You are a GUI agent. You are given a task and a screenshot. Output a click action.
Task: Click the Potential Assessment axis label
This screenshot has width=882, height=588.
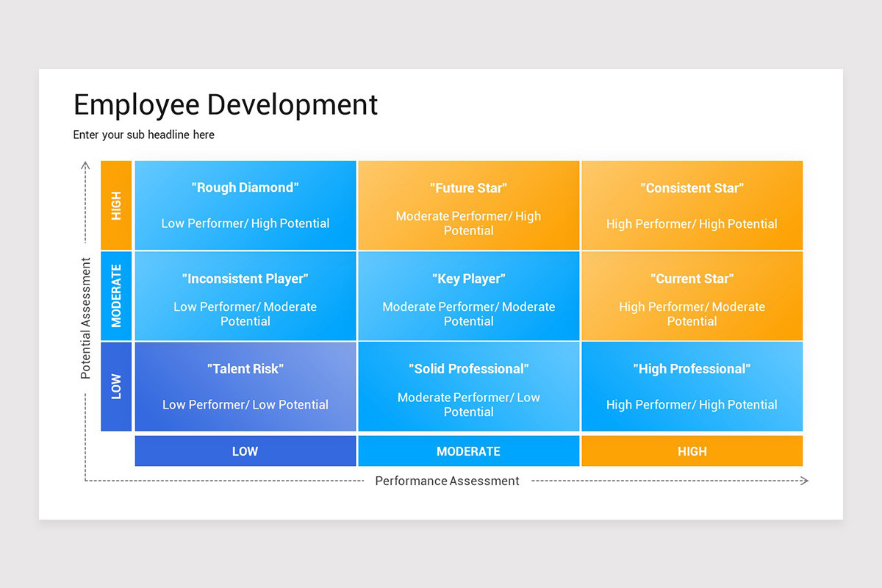pyautogui.click(x=86, y=318)
